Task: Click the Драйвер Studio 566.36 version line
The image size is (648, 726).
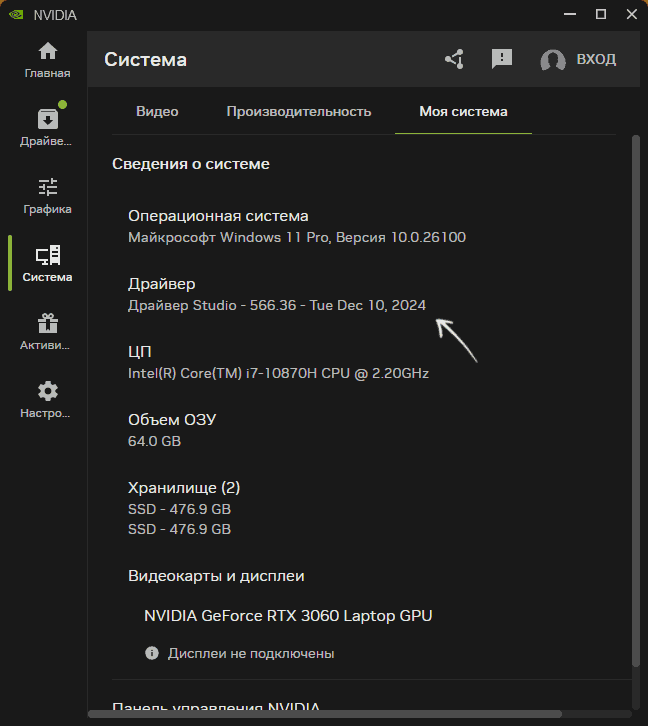Action: (x=277, y=305)
